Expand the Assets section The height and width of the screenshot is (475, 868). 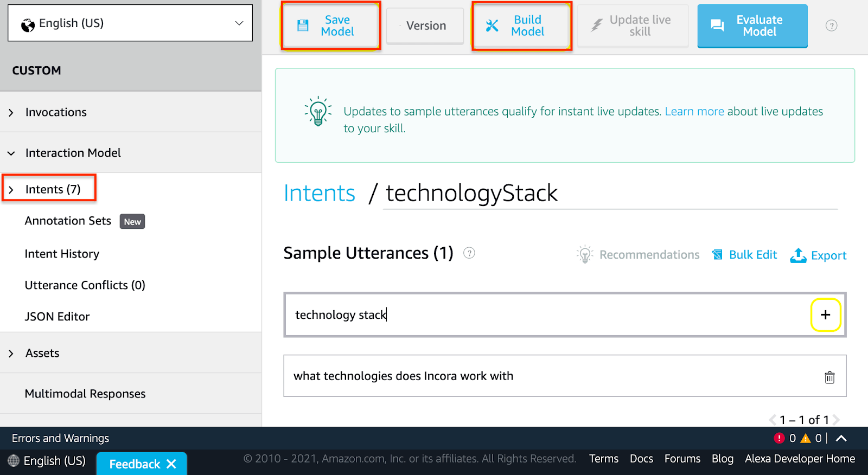11,354
